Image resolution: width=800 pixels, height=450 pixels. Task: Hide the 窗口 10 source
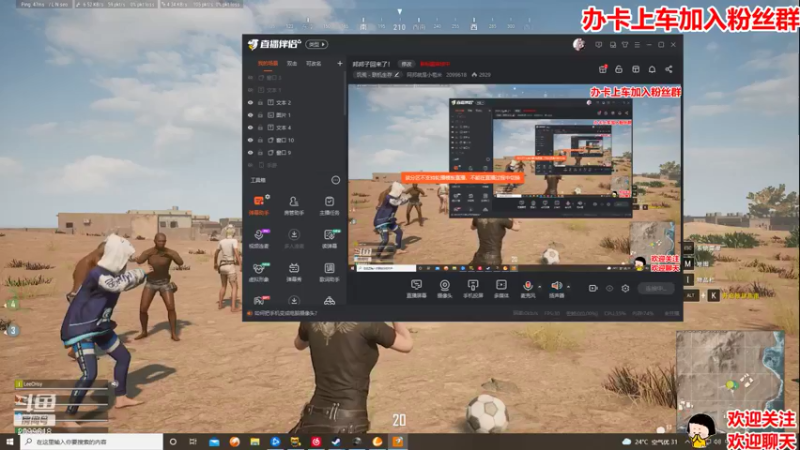point(251,140)
